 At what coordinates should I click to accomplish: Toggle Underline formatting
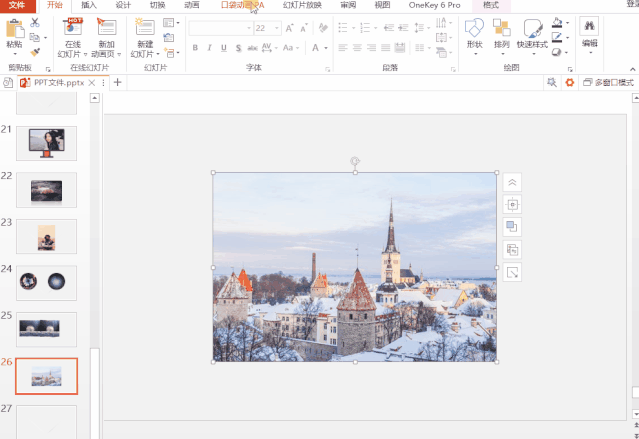click(x=224, y=48)
